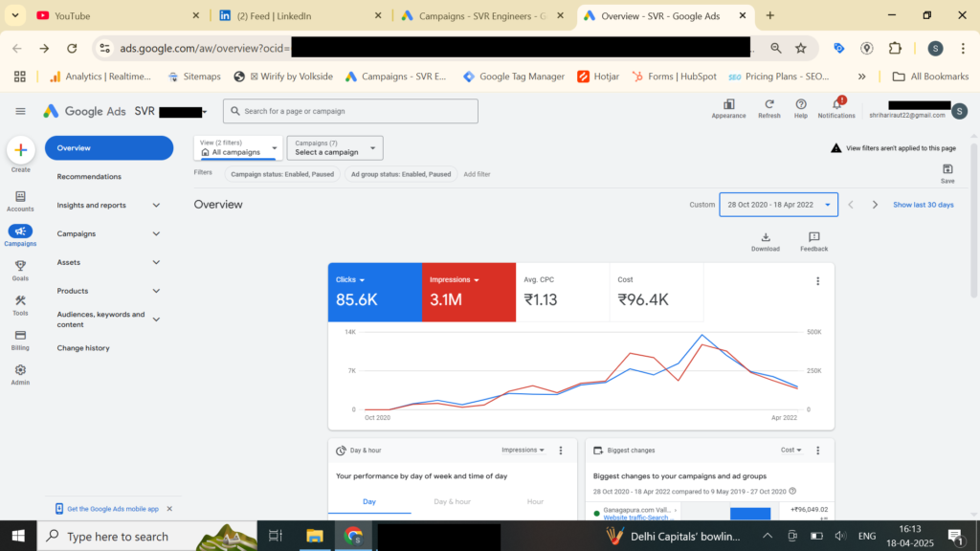Click Show last 30 days link
The width and height of the screenshot is (980, 551).
923,205
